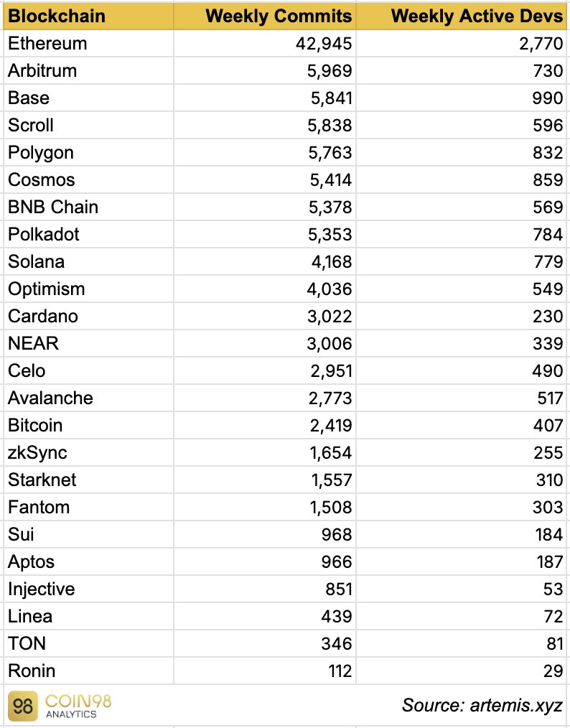Click the Coin98 logo icon

point(24,705)
